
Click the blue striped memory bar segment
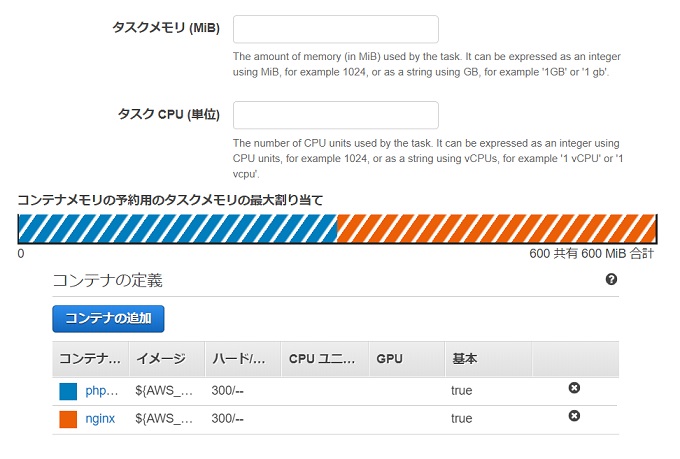tap(178, 228)
